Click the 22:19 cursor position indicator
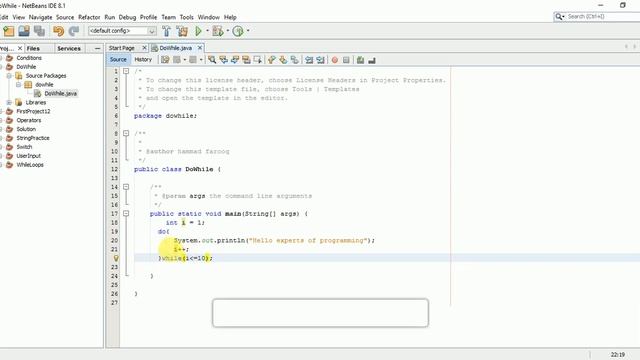This screenshot has width=640, height=360. click(x=618, y=355)
